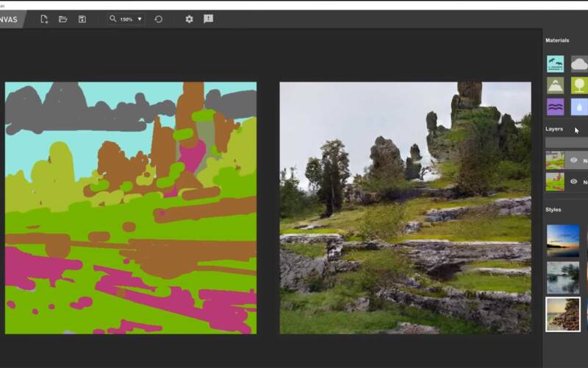Click the magnifier zoom icon
Screen dimensions: 588x368
pyautogui.click(x=112, y=19)
